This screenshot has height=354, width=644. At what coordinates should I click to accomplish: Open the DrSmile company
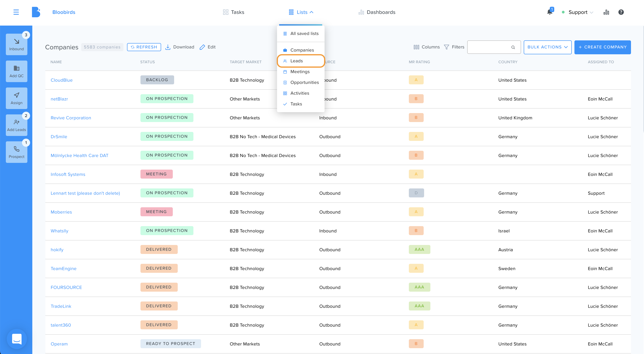[x=59, y=137]
